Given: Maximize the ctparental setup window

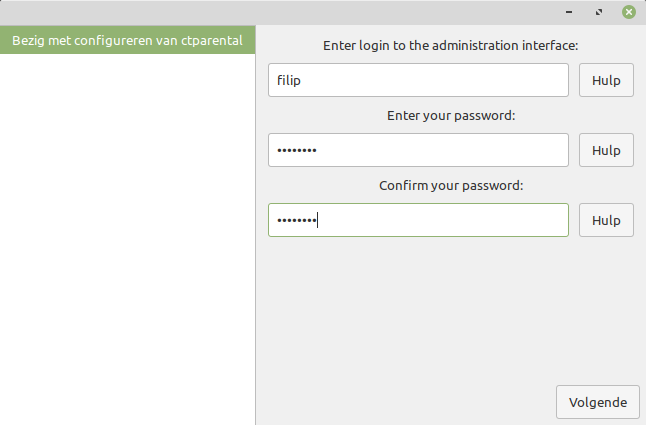Looking at the screenshot, I should 598,12.
